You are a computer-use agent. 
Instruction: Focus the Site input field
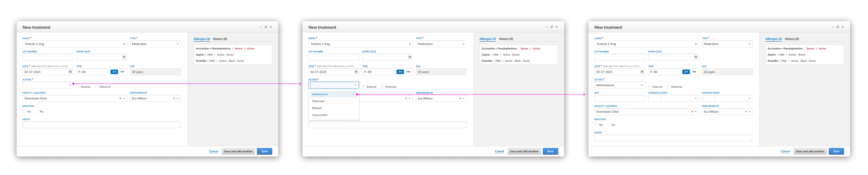point(620,99)
